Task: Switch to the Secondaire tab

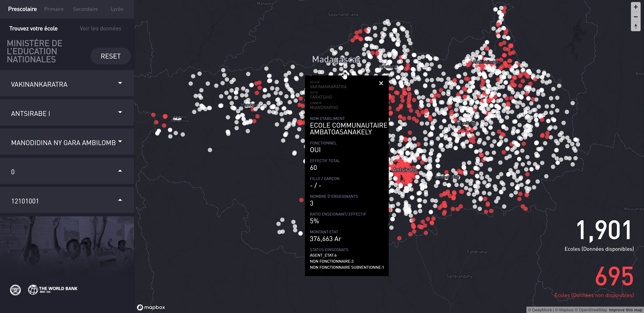Action: click(x=86, y=9)
